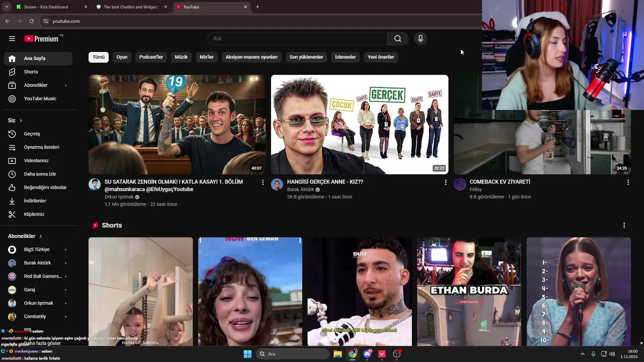
Task: Select the Mix'ler filter chip
Action: pyautogui.click(x=207, y=57)
